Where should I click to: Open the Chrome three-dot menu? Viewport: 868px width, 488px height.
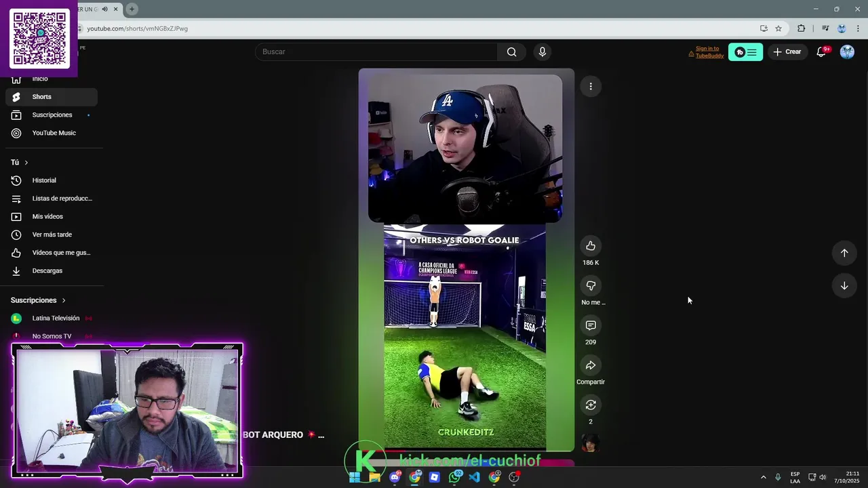(x=858, y=28)
